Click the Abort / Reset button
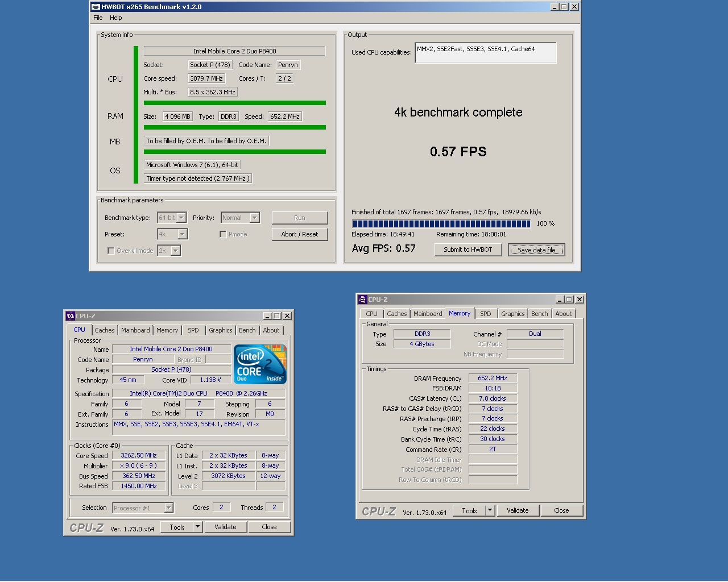The height and width of the screenshot is (582, 728). [x=300, y=234]
